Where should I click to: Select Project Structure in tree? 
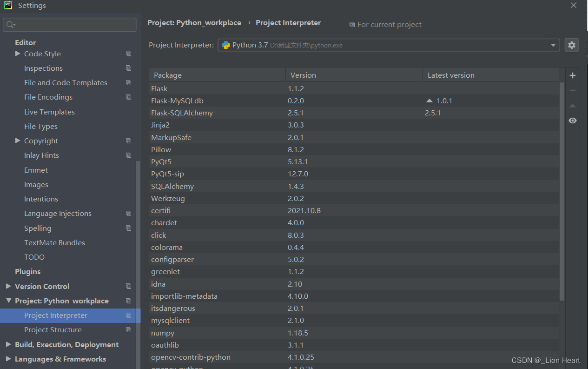coord(53,329)
